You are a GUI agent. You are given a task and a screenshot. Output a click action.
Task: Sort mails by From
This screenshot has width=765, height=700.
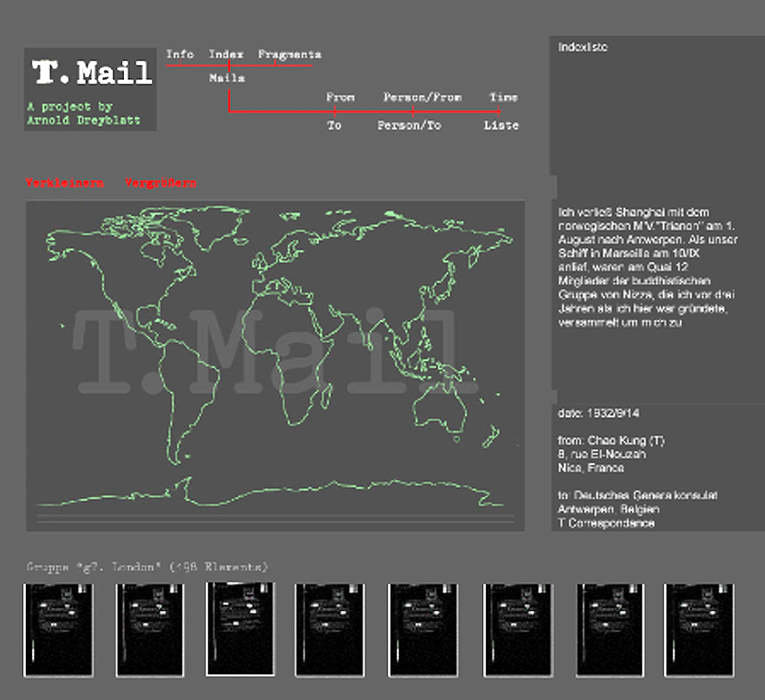340,97
